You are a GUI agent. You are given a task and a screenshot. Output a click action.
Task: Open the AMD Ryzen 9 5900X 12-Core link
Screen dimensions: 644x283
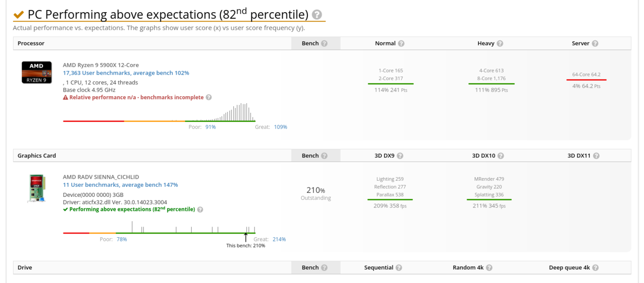(101, 65)
